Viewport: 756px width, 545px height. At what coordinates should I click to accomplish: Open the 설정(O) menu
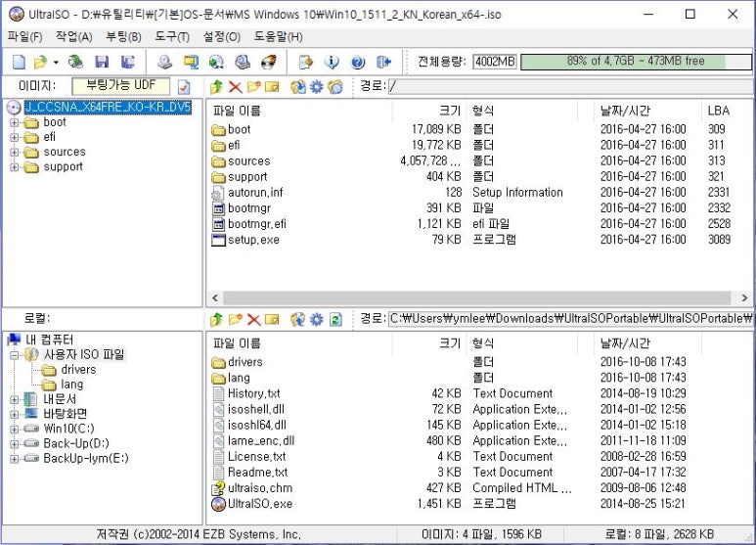click(222, 36)
